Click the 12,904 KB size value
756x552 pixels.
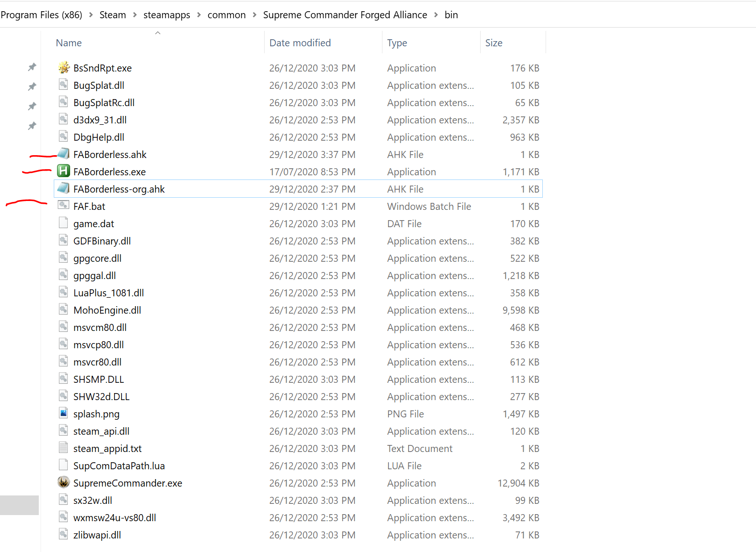[518, 483]
